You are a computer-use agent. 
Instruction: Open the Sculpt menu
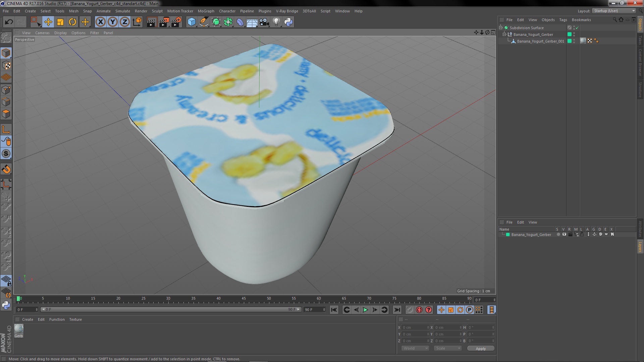(157, 11)
